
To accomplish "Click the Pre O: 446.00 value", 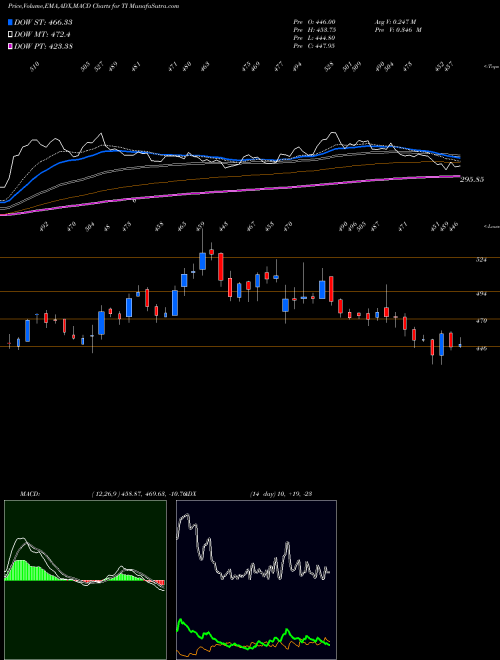I will pyautogui.click(x=314, y=22).
